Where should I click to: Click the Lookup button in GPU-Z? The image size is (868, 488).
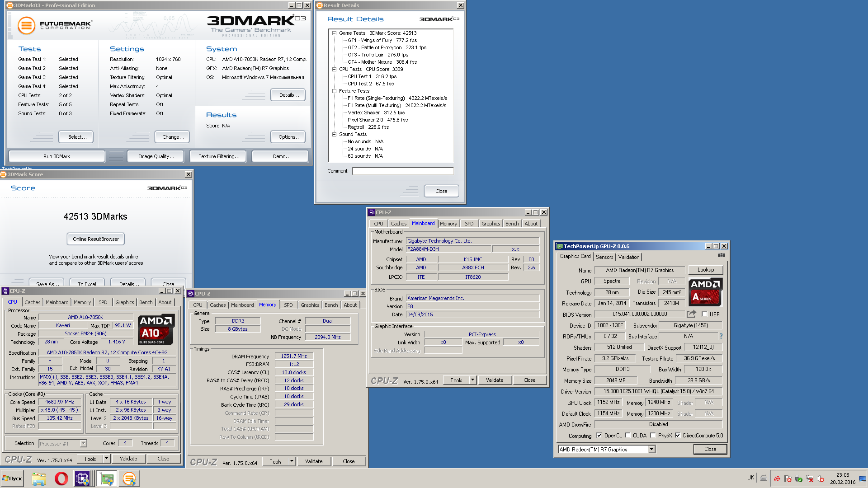(706, 270)
